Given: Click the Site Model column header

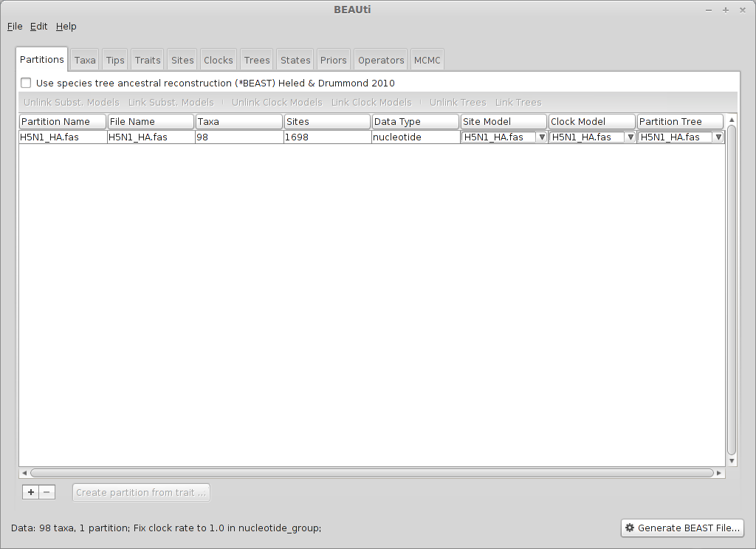Looking at the screenshot, I should pyautogui.click(x=504, y=122).
